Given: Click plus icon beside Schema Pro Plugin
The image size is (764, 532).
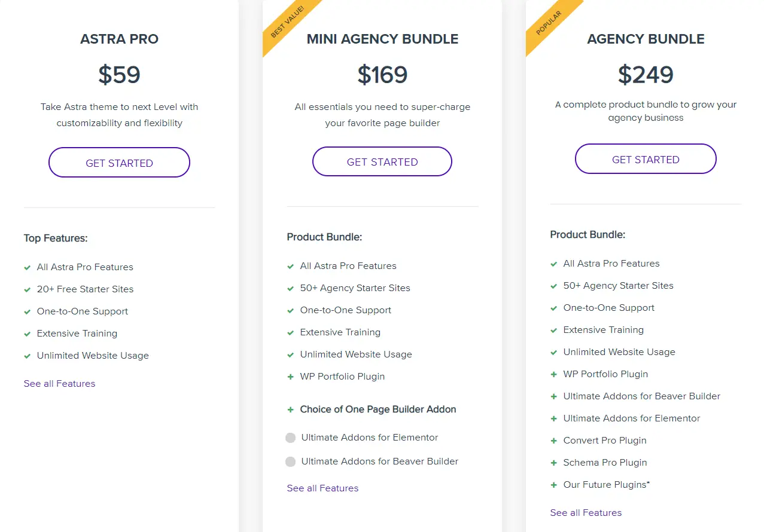Looking at the screenshot, I should click(x=554, y=463).
